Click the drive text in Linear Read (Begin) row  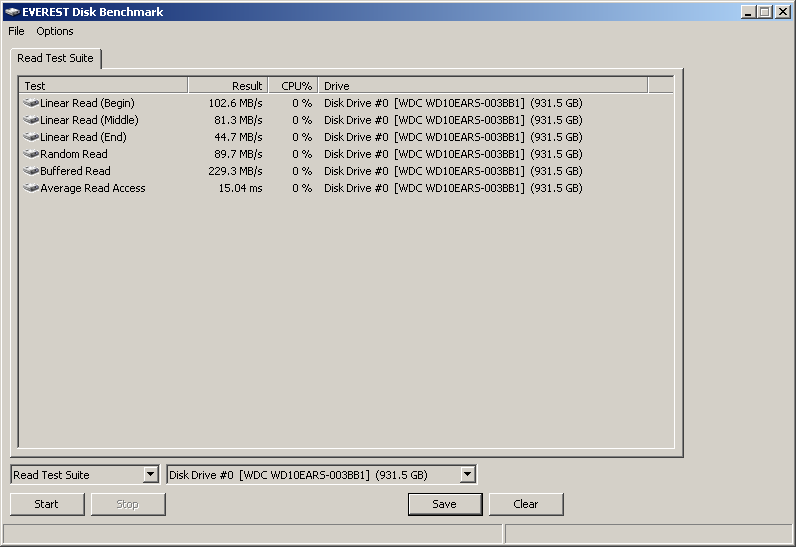[x=453, y=103]
